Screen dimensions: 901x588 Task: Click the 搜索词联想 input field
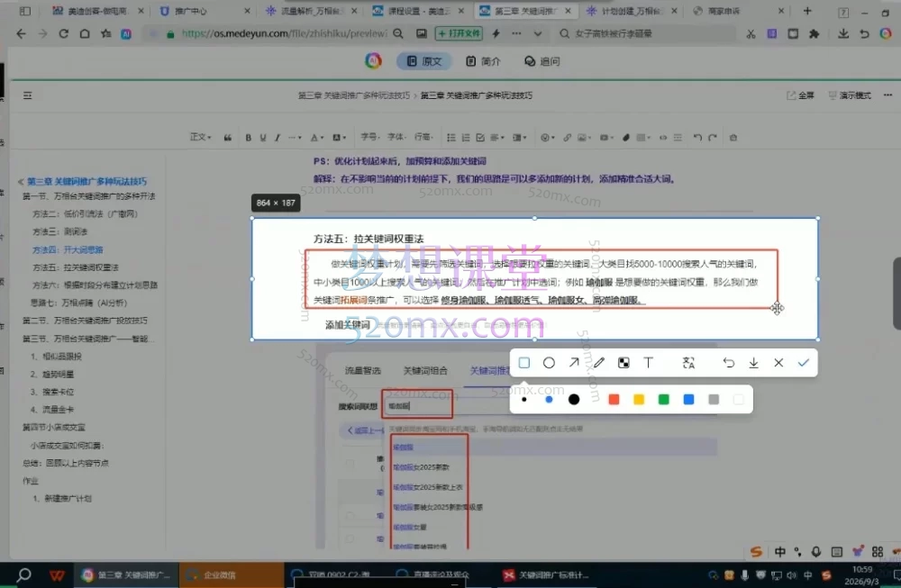tap(418, 406)
